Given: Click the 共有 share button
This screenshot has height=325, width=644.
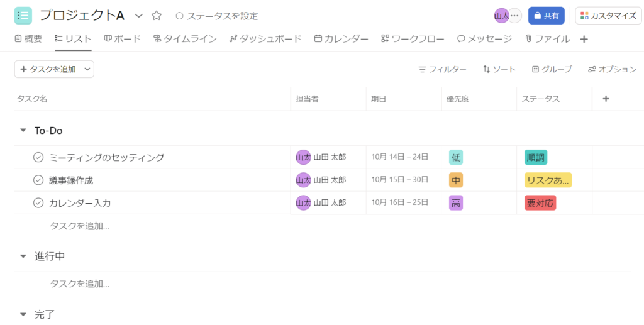Looking at the screenshot, I should point(546,16).
